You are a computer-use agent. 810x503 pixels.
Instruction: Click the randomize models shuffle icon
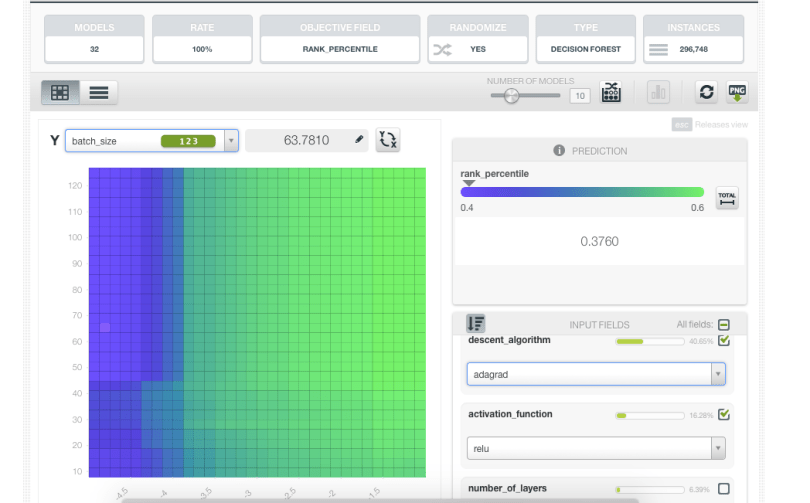tap(441, 49)
